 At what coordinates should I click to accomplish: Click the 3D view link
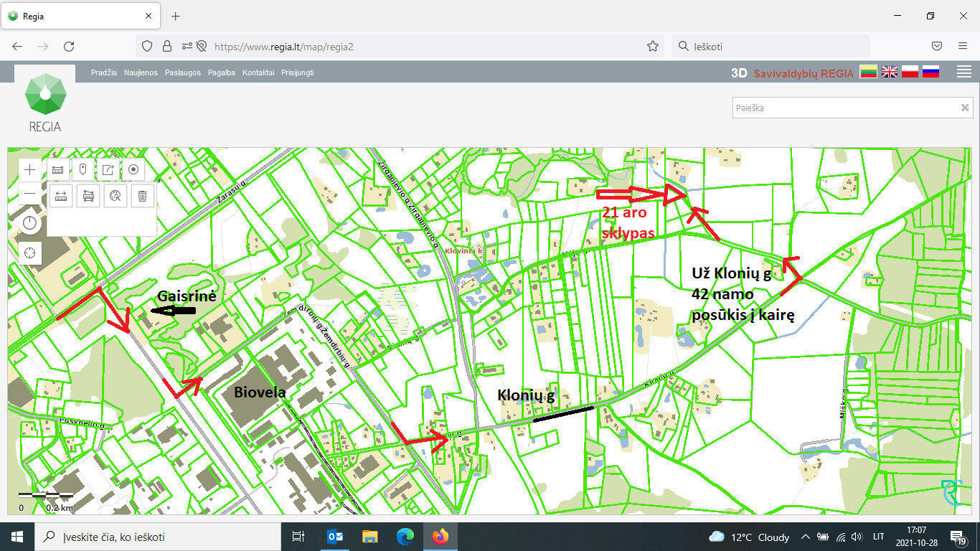tap(739, 72)
